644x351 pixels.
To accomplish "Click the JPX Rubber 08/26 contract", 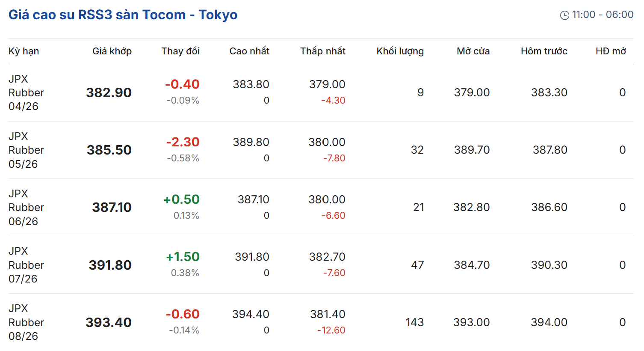I will coord(26,322).
